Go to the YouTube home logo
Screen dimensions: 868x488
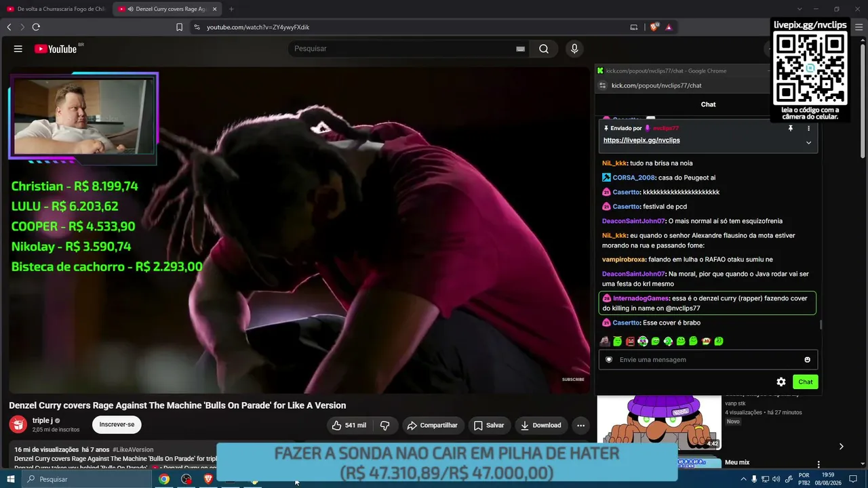coord(55,49)
